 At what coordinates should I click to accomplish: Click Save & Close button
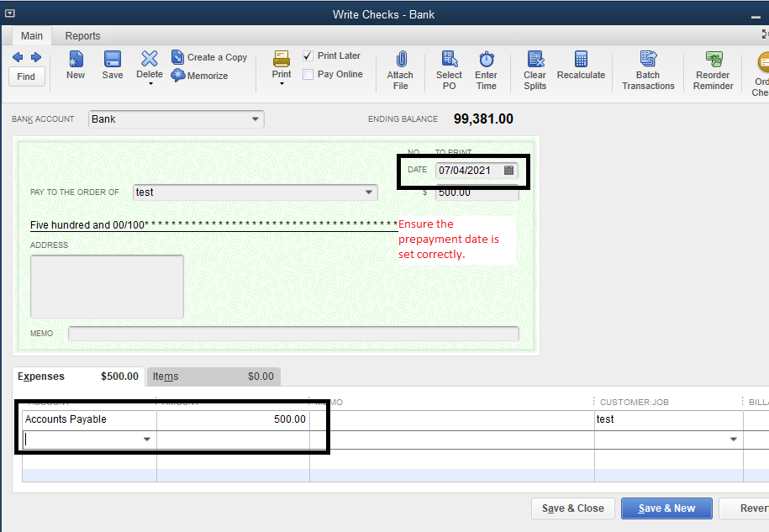(x=573, y=508)
